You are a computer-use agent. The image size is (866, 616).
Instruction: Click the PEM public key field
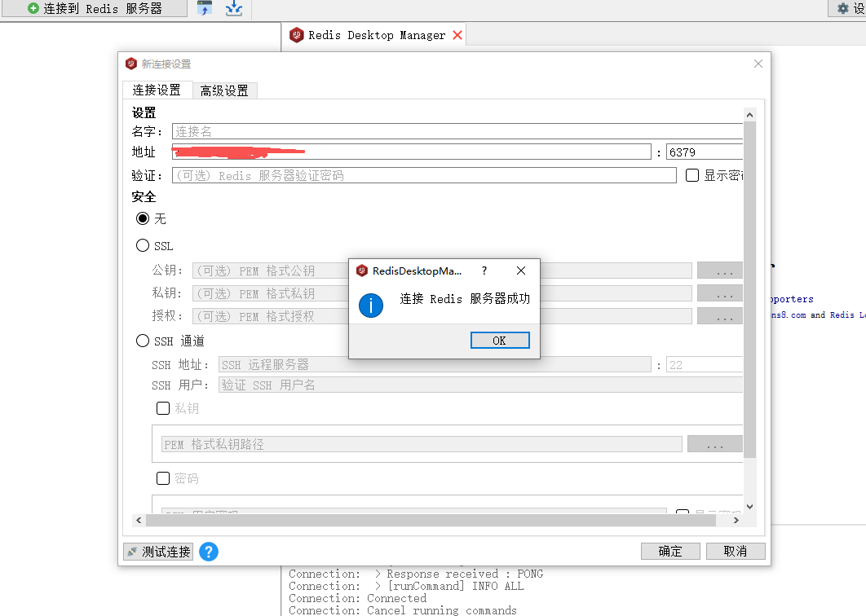(x=442, y=271)
